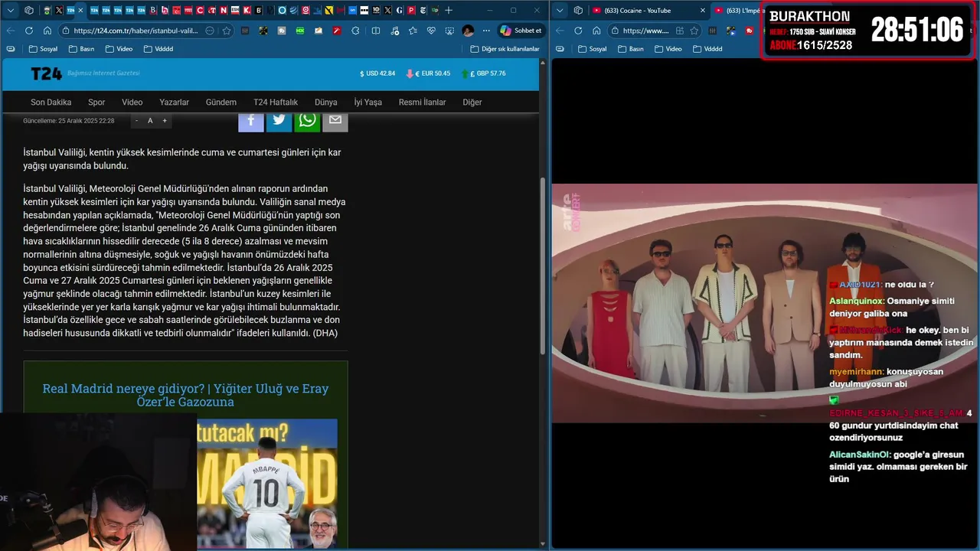
Task: Open Basın bookmarks folder in right browser
Action: click(x=630, y=48)
